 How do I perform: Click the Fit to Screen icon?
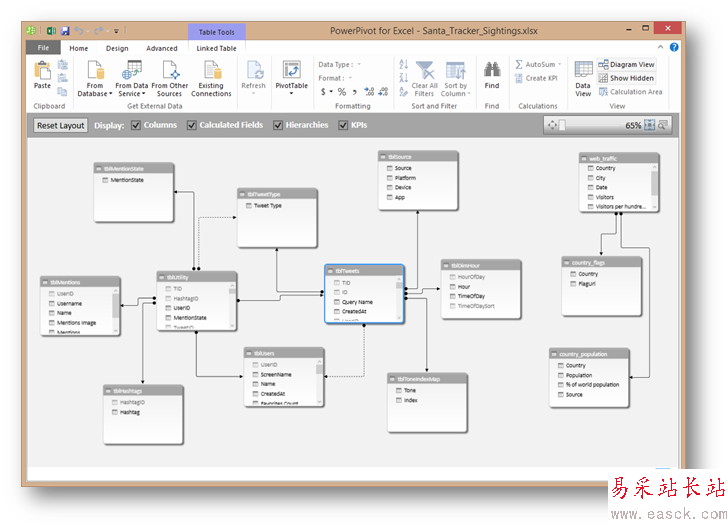650,125
